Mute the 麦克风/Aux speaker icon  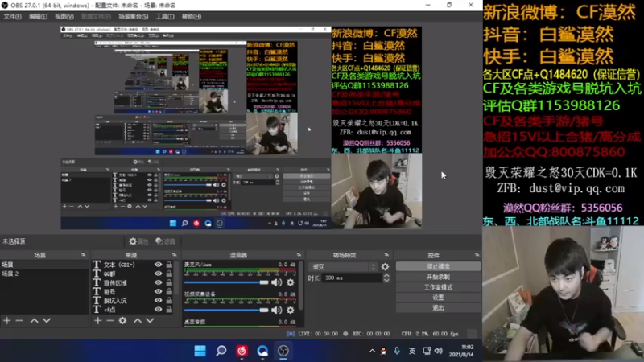[276, 282]
